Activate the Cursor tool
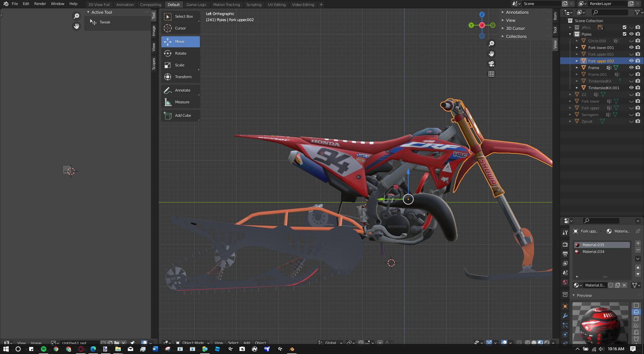This screenshot has height=354, width=644. [x=180, y=28]
